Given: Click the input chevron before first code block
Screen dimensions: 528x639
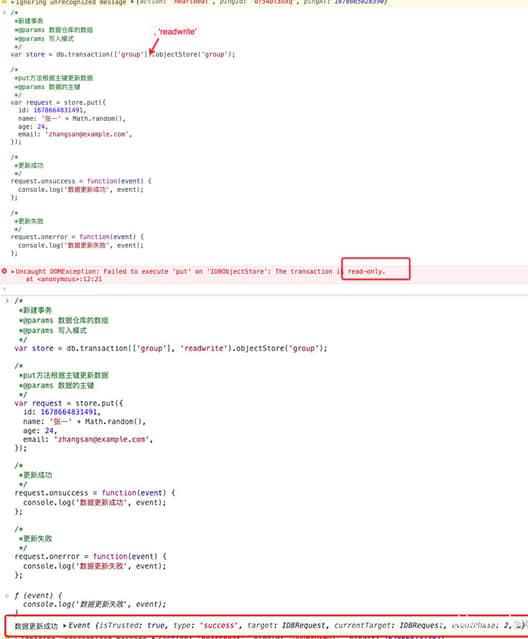Looking at the screenshot, I should tap(4, 13).
